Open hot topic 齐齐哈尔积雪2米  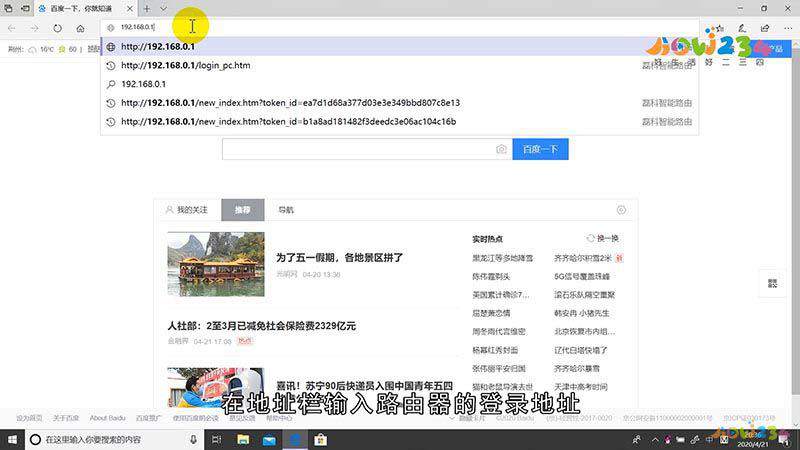point(583,258)
